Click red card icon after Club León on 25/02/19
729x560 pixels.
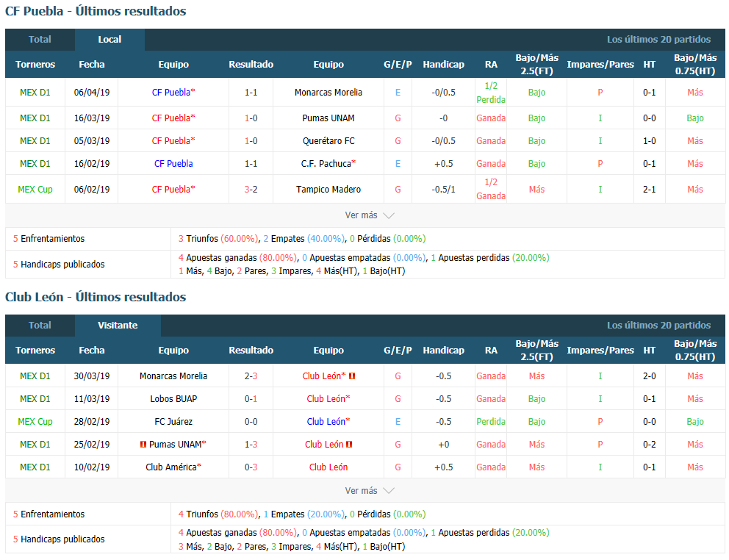349,445
